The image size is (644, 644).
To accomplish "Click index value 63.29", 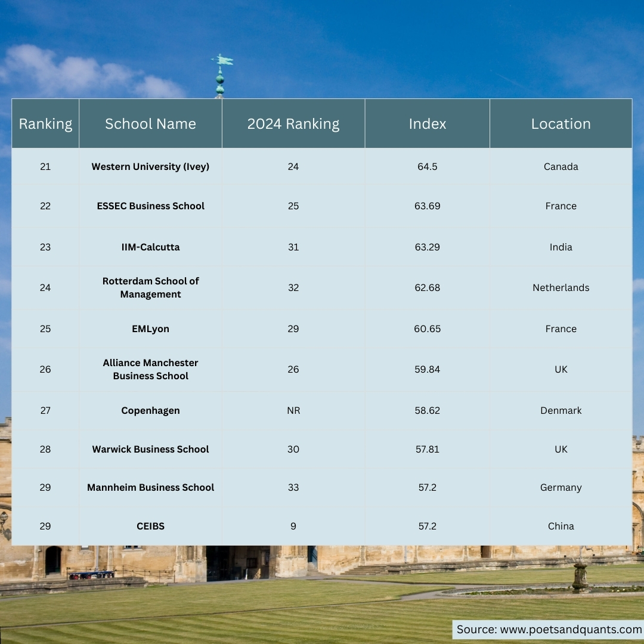I will (427, 247).
